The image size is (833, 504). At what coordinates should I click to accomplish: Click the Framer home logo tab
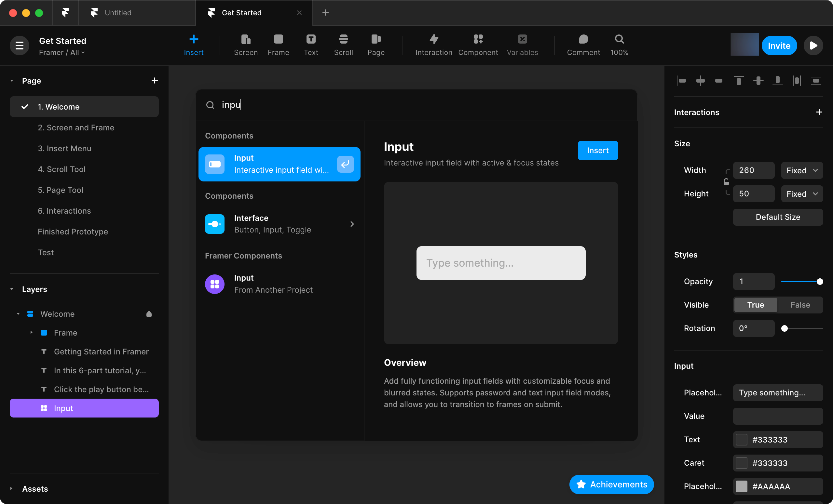coord(65,13)
